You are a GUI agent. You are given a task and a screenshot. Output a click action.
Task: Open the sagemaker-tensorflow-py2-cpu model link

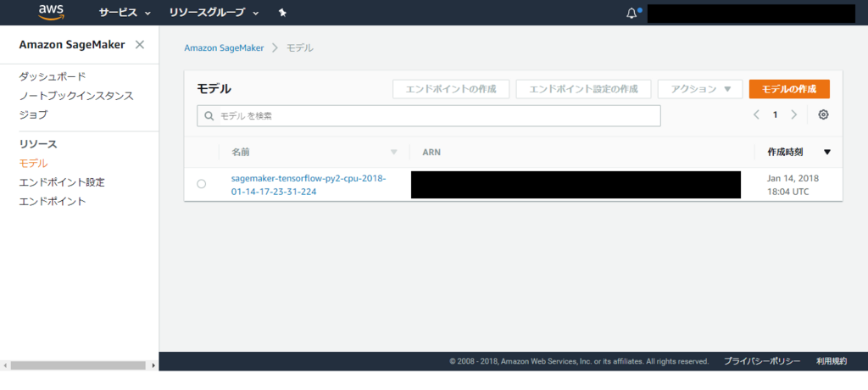click(309, 185)
